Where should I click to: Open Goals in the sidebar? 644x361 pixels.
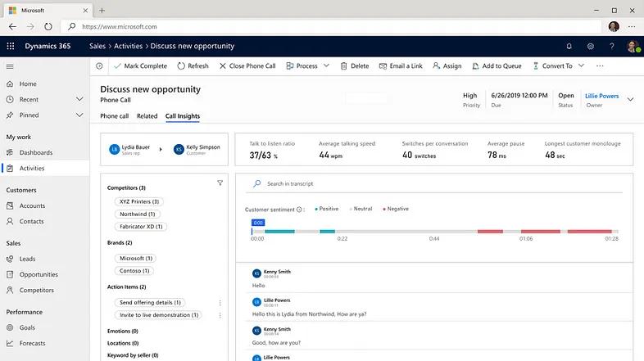[x=45, y=327]
